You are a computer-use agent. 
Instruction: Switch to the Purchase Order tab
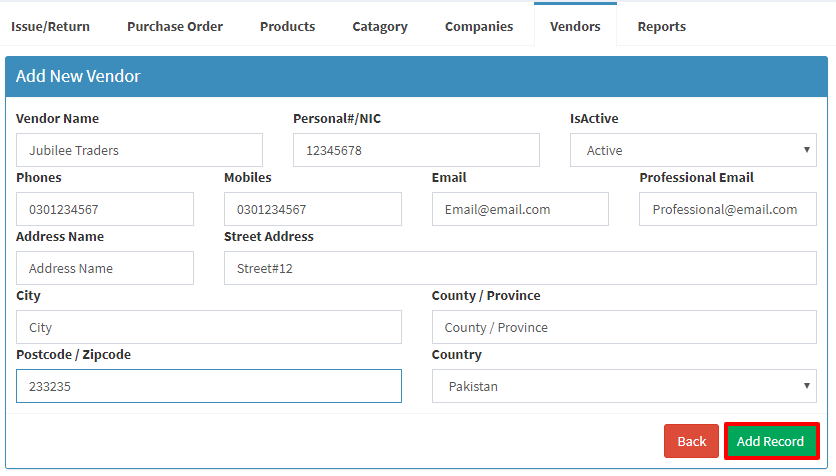(x=175, y=26)
